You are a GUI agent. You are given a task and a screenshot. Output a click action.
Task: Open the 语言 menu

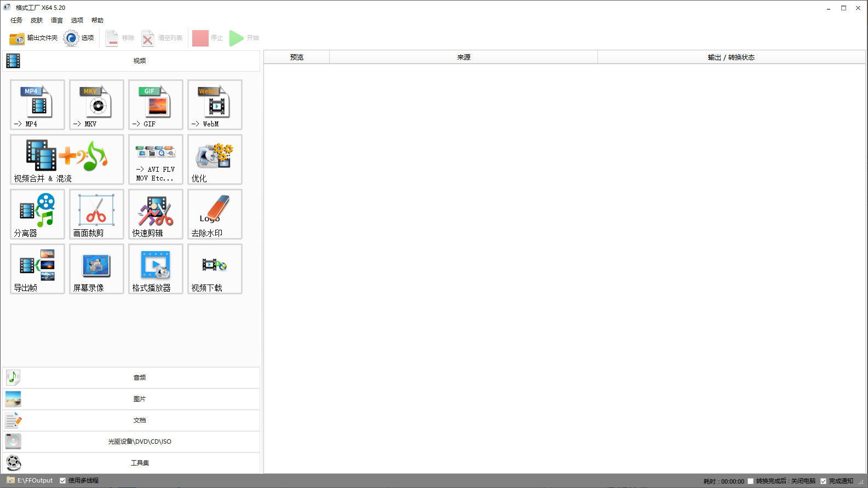coord(57,20)
